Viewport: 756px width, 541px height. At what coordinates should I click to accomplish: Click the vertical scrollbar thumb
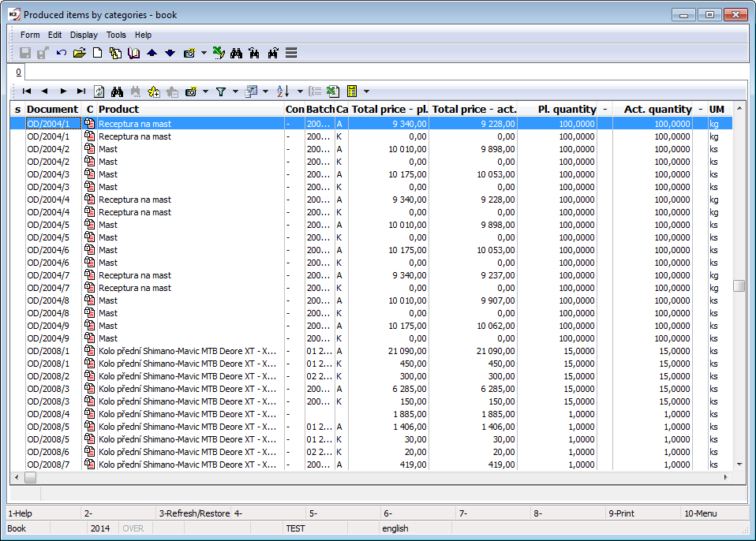tap(739, 285)
